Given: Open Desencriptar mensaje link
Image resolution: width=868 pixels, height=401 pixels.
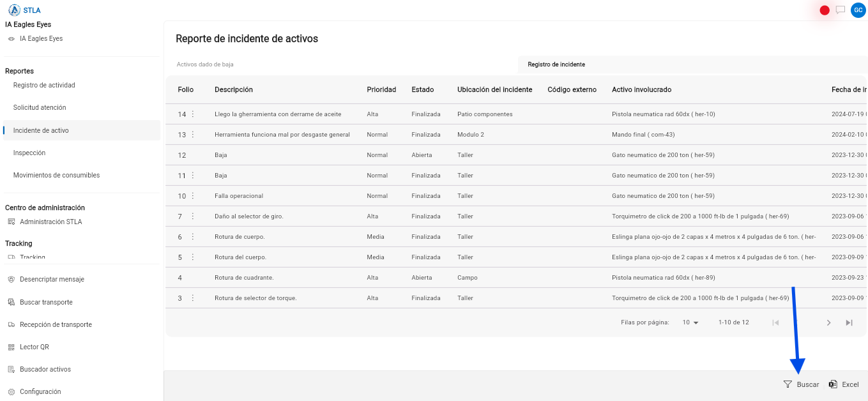Looking at the screenshot, I should click(x=52, y=279).
